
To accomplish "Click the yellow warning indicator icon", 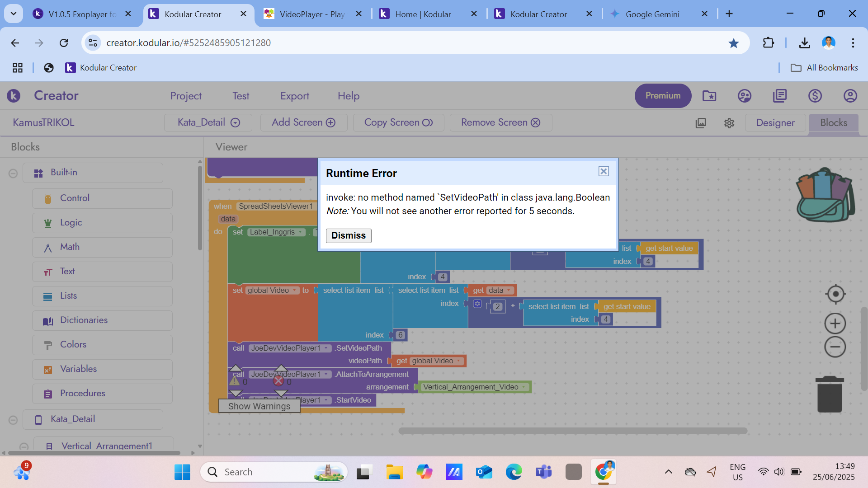I will [x=235, y=381].
